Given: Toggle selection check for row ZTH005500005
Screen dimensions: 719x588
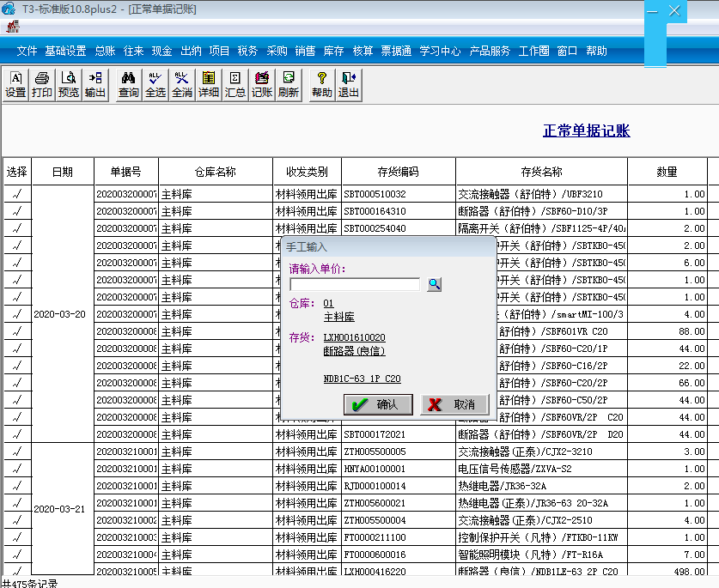Looking at the screenshot, I should point(17,452).
